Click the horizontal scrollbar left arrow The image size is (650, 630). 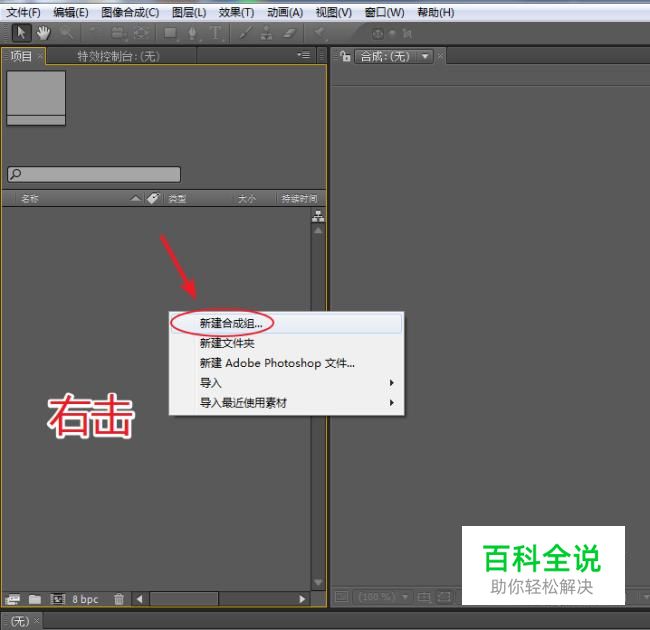pyautogui.click(x=140, y=599)
